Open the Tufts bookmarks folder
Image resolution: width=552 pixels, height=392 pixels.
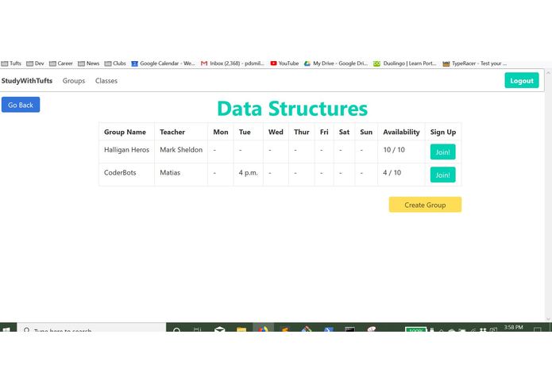[11, 63]
